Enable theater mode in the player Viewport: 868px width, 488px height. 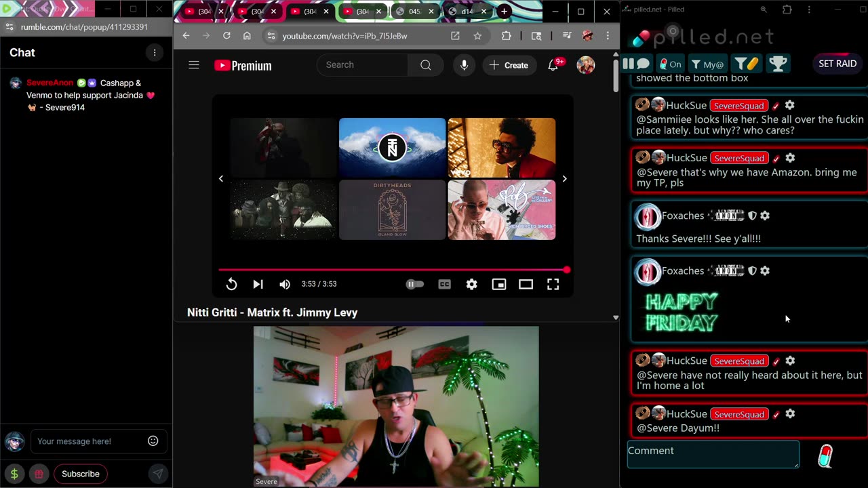[x=526, y=284]
